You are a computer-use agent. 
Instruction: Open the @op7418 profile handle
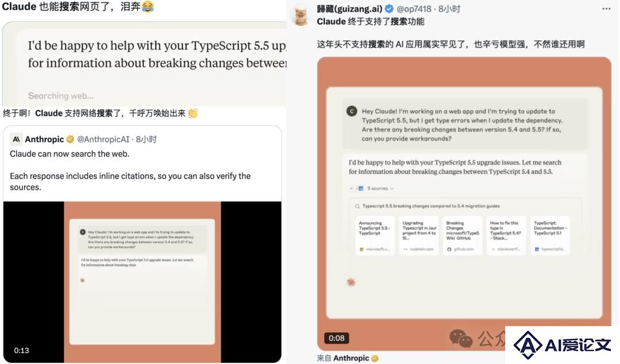click(413, 9)
